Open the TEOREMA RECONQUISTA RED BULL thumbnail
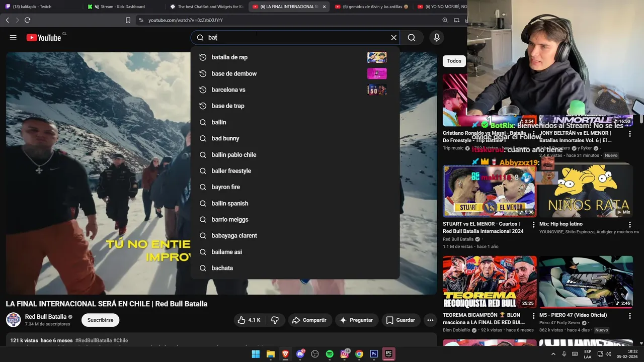 pos(490,282)
